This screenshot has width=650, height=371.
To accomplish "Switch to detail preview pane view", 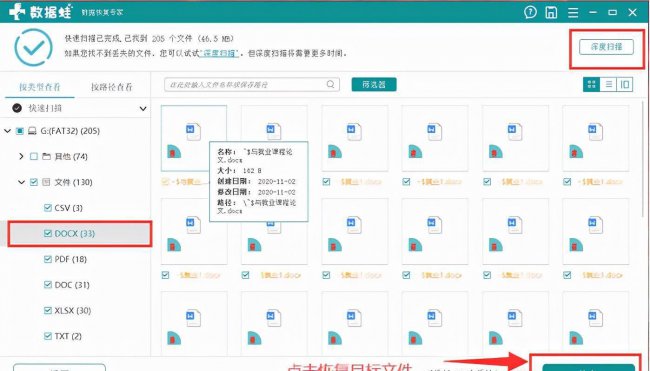I will coord(625,85).
